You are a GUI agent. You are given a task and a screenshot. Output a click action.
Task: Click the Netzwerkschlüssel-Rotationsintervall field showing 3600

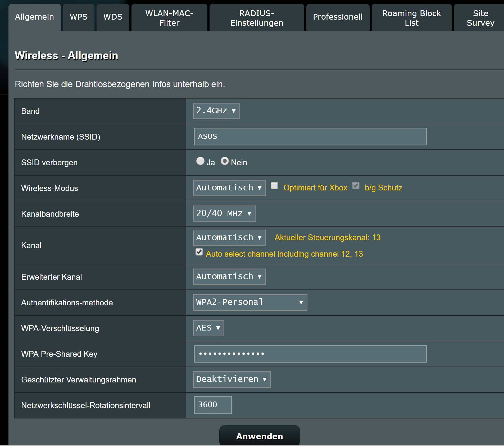click(213, 405)
